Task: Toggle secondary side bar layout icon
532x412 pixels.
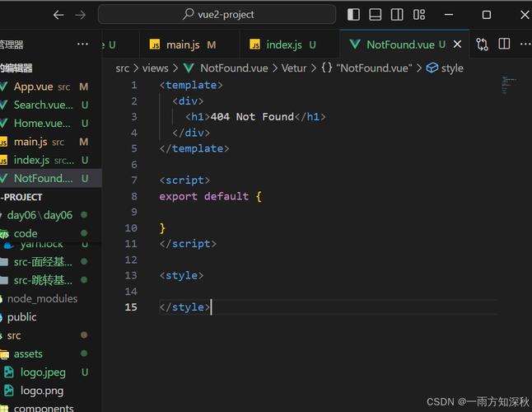Action: [398, 15]
